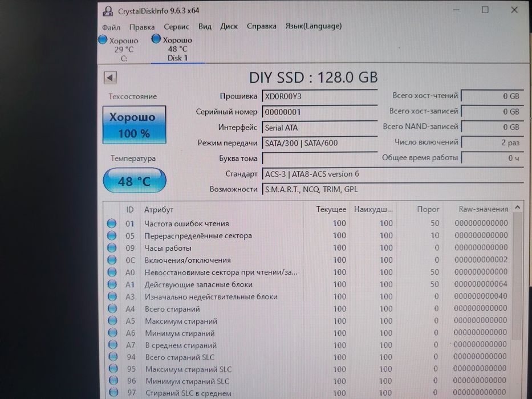Open the Язык(Language) menu
Screen dimensions: 532x399
[313, 26]
